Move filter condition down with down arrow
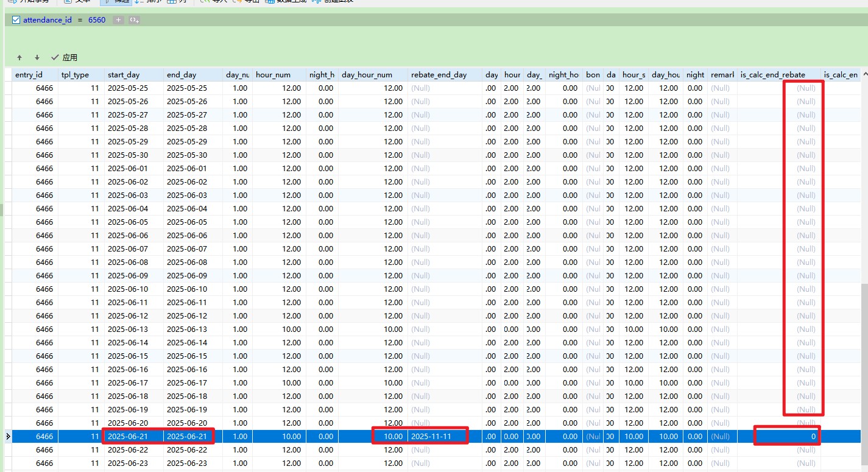The height and width of the screenshot is (472, 868). tap(37, 58)
